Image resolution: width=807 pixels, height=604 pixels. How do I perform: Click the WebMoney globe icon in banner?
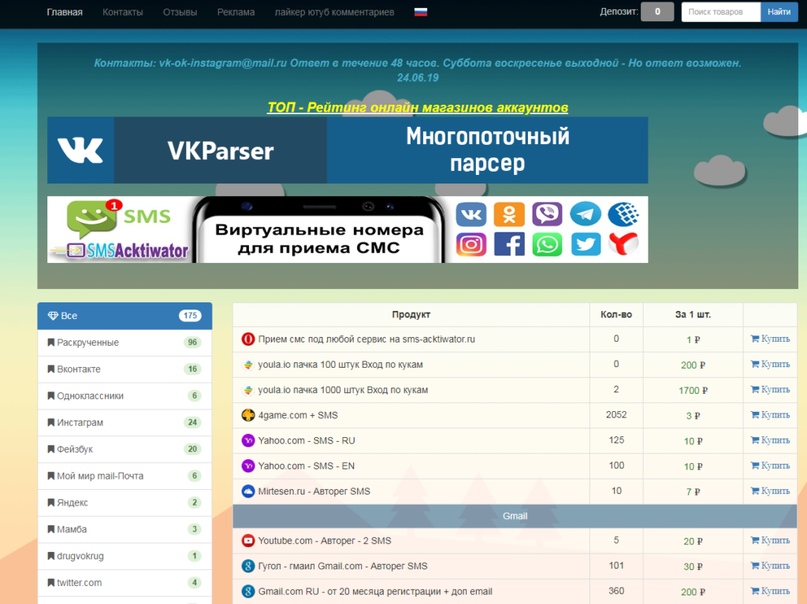(x=623, y=214)
